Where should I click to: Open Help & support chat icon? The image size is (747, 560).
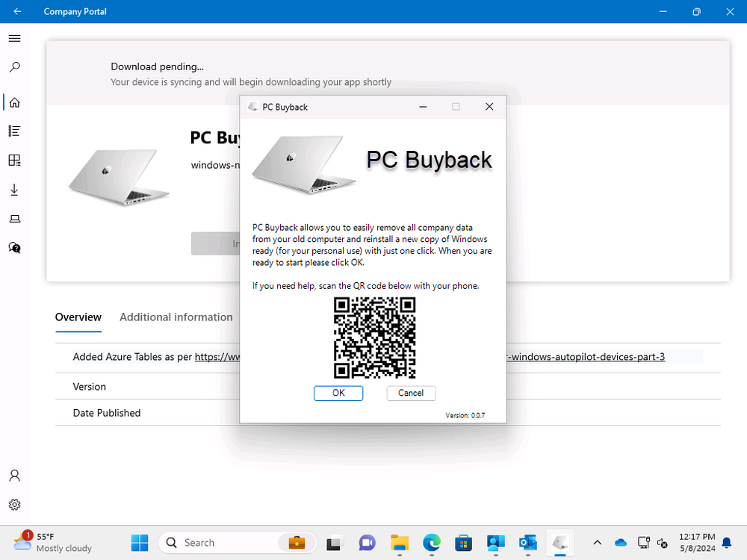(x=15, y=248)
